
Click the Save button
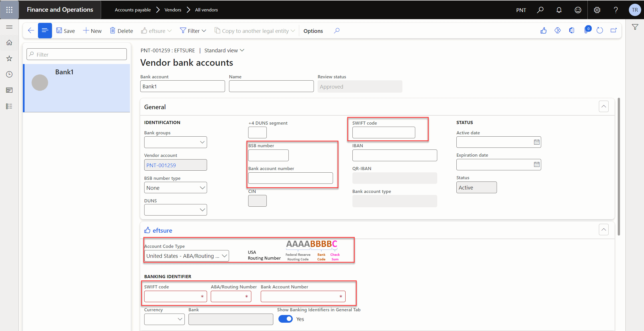coord(65,31)
